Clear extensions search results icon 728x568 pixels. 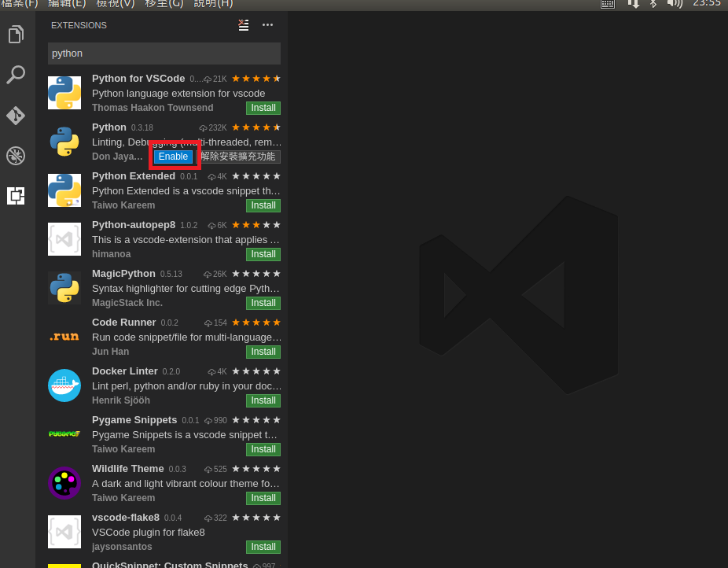click(244, 25)
